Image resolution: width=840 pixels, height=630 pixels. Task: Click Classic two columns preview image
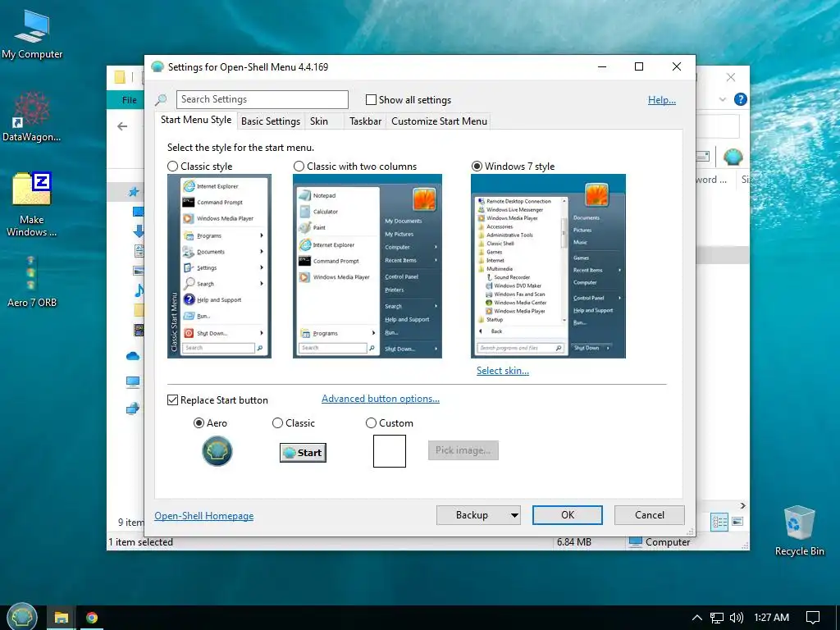click(x=367, y=267)
